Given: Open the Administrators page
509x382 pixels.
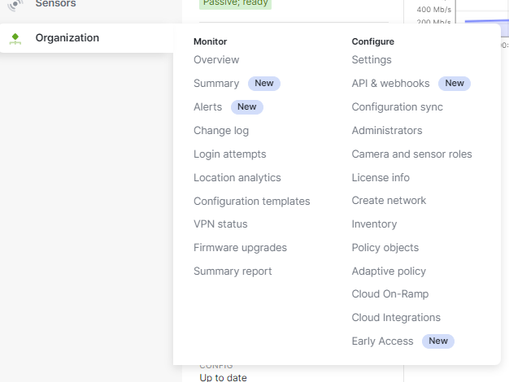Looking at the screenshot, I should (x=387, y=131).
